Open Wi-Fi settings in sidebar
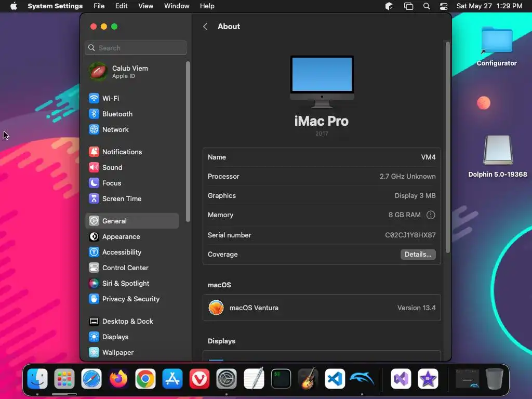The height and width of the screenshot is (399, 532). [x=131, y=98]
